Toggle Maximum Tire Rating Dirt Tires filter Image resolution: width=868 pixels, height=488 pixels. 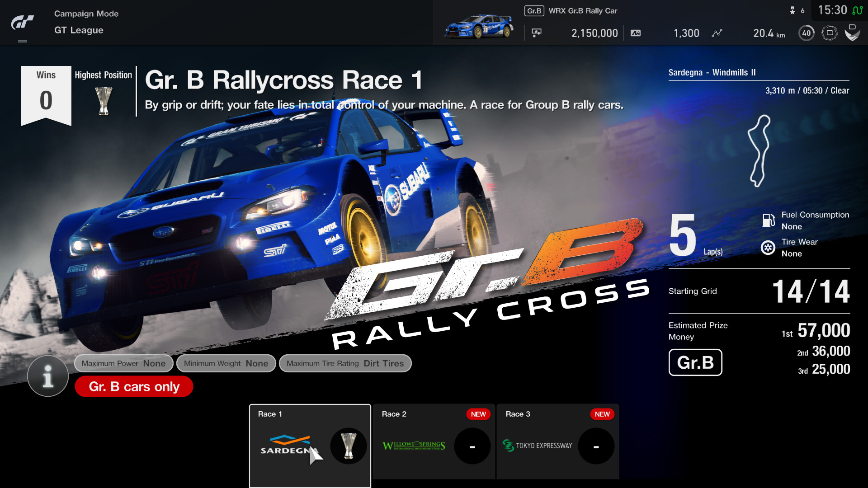344,363
